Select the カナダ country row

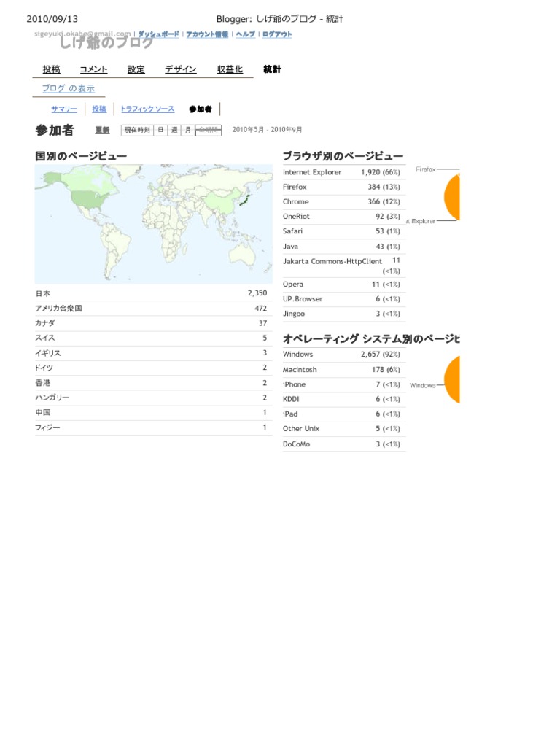[153, 323]
